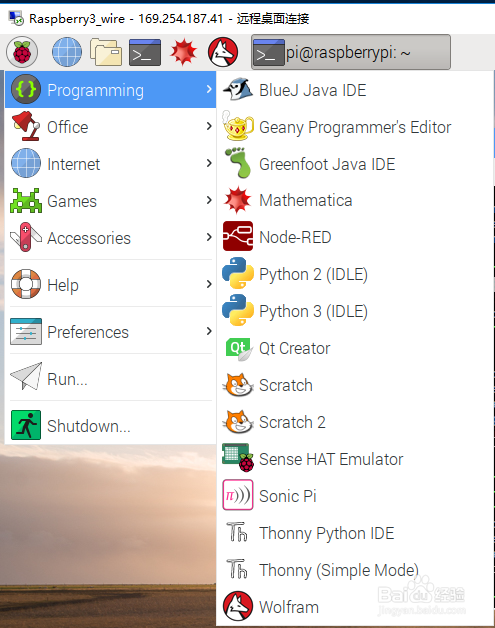Open the File Manager folders icon in taskbar
The image size is (495, 628).
tap(106, 52)
